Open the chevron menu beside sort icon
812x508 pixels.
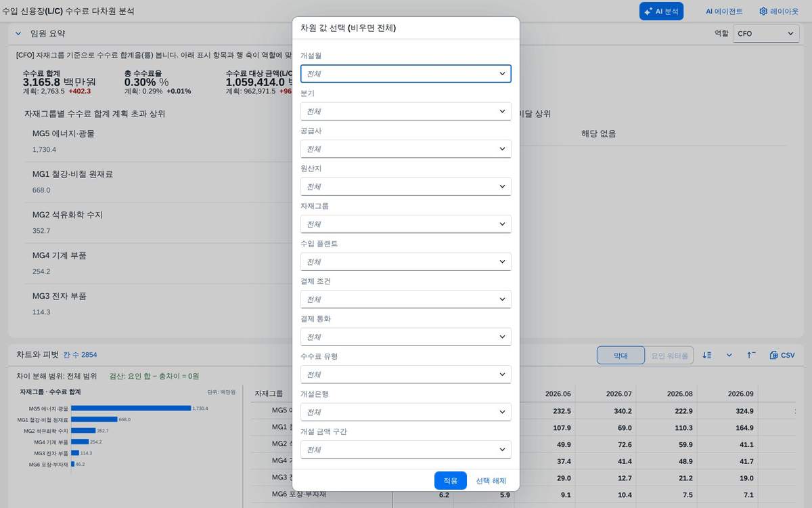coord(729,355)
